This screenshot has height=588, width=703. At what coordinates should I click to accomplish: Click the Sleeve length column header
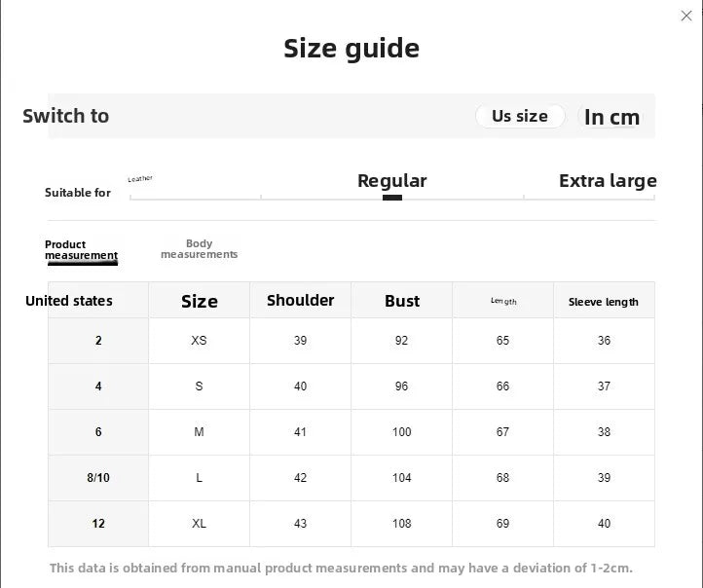[604, 300]
